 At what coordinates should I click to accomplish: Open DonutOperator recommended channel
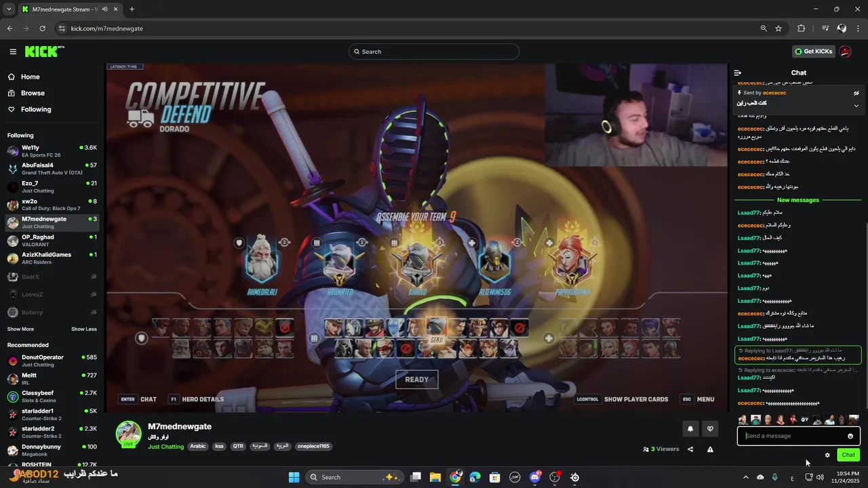[52, 361]
